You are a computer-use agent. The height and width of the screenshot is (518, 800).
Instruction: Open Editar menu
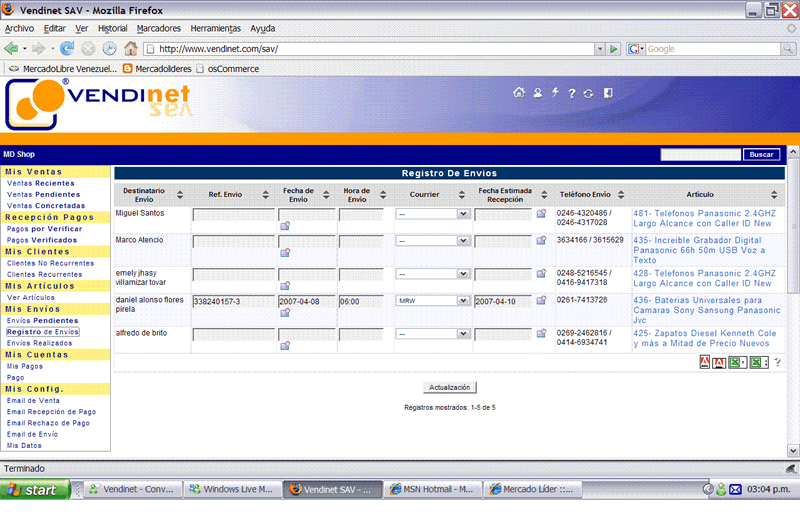pyautogui.click(x=55, y=29)
